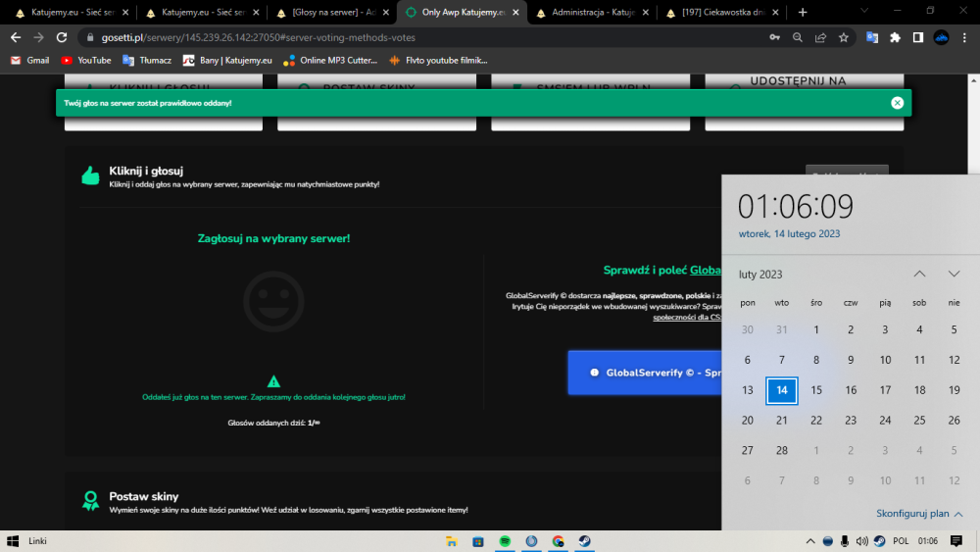Screen dimensions: 980x552
Task: Dismiss the green vote confirmation banner
Action: [x=897, y=103]
